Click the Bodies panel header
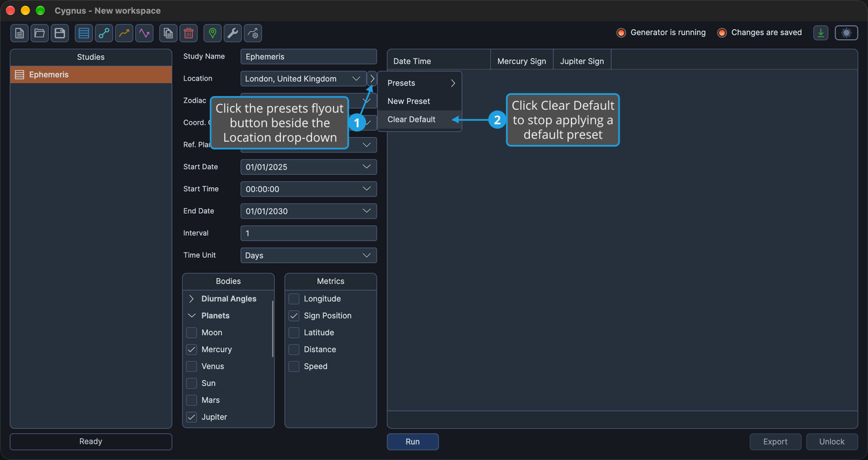Image resolution: width=868 pixels, height=460 pixels. pyautogui.click(x=228, y=281)
